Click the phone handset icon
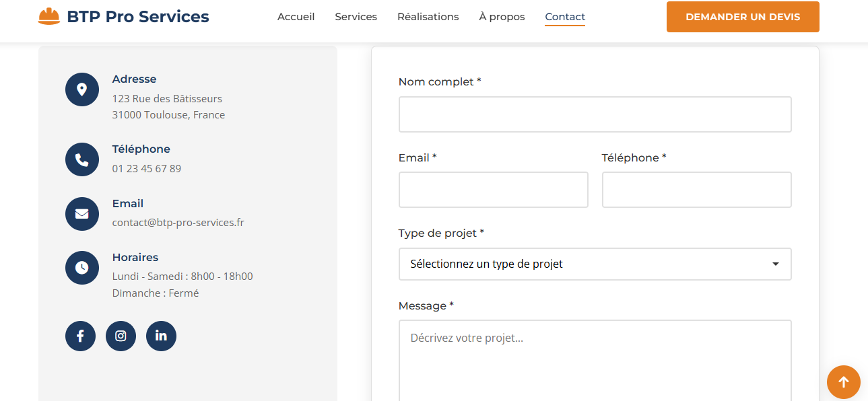The width and height of the screenshot is (868, 401). point(82,159)
